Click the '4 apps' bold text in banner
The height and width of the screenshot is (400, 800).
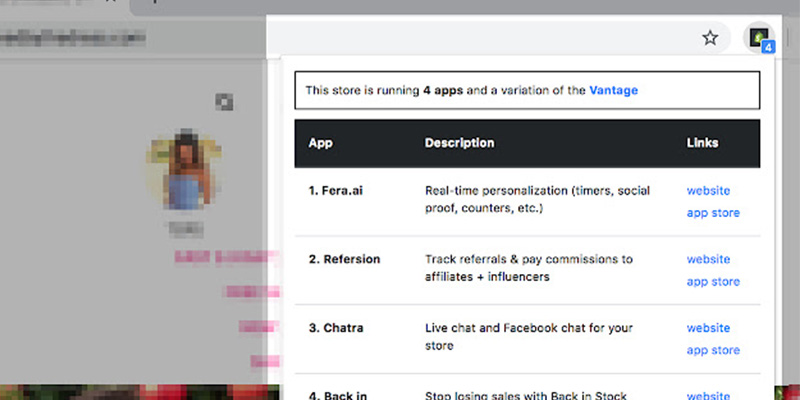pos(443,90)
